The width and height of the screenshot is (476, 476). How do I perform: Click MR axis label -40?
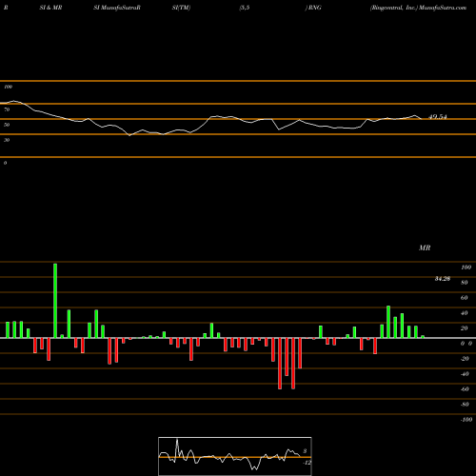[465, 374]
